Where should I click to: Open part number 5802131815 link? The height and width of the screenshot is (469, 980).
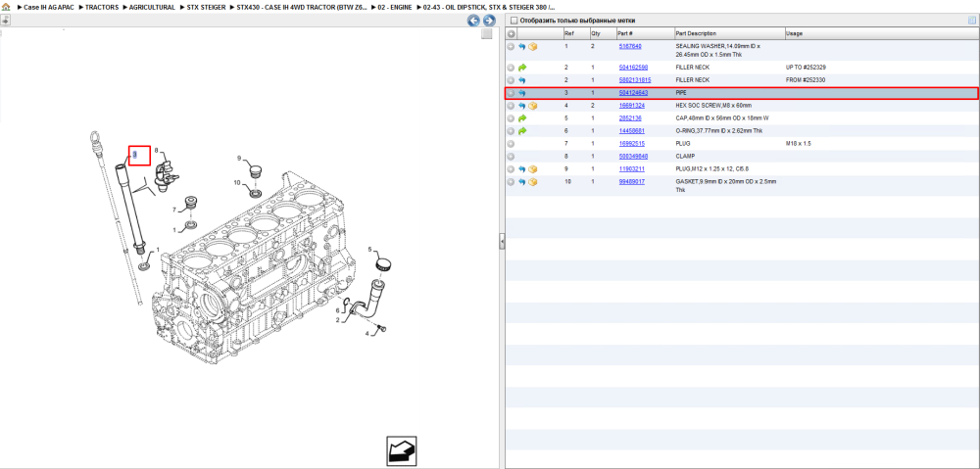pyautogui.click(x=635, y=80)
